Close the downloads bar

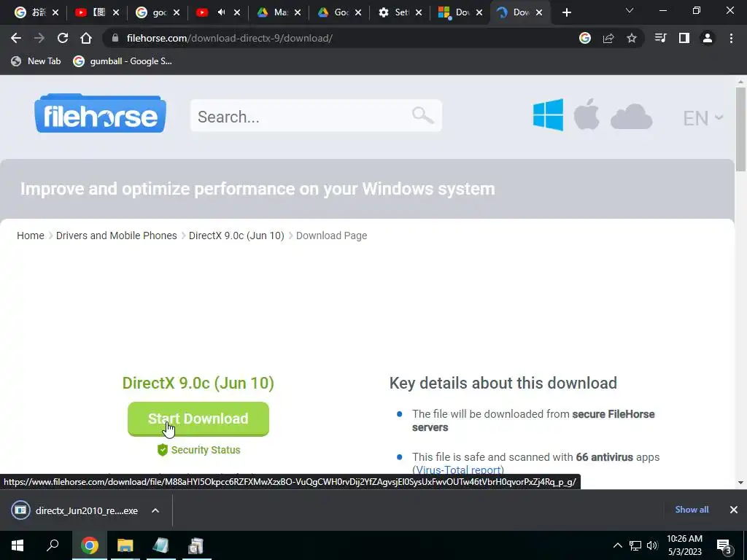click(734, 510)
